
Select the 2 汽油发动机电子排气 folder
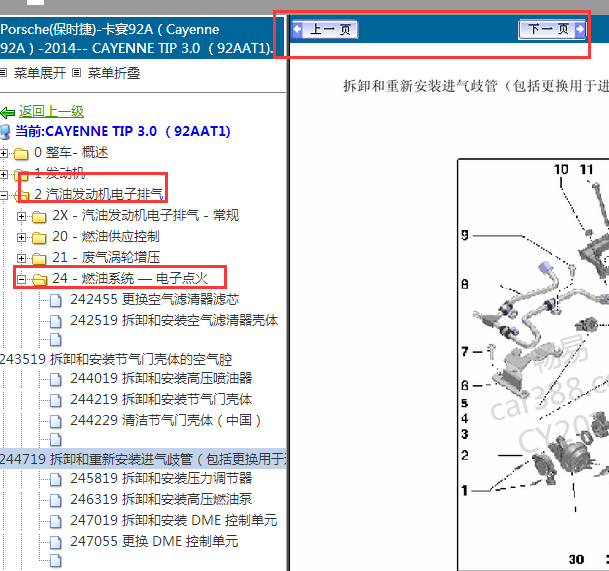click(99, 194)
